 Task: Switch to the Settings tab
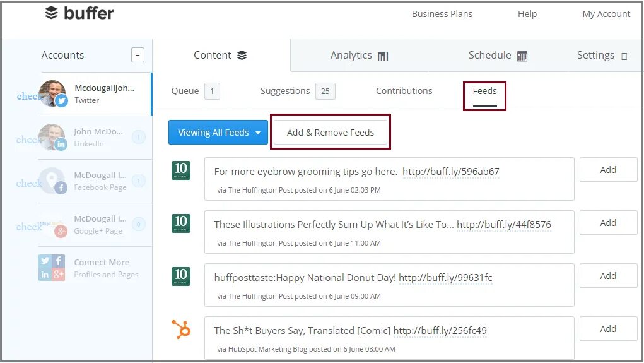click(x=602, y=55)
